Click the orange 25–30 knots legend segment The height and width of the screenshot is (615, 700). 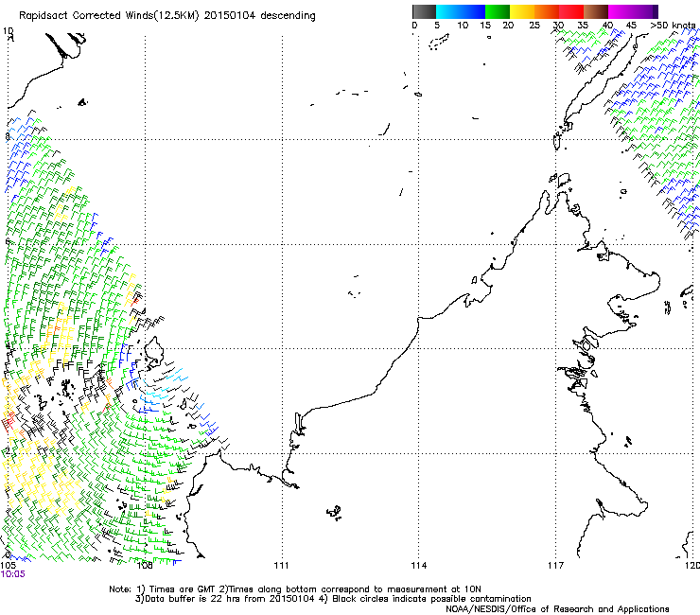tap(547, 11)
